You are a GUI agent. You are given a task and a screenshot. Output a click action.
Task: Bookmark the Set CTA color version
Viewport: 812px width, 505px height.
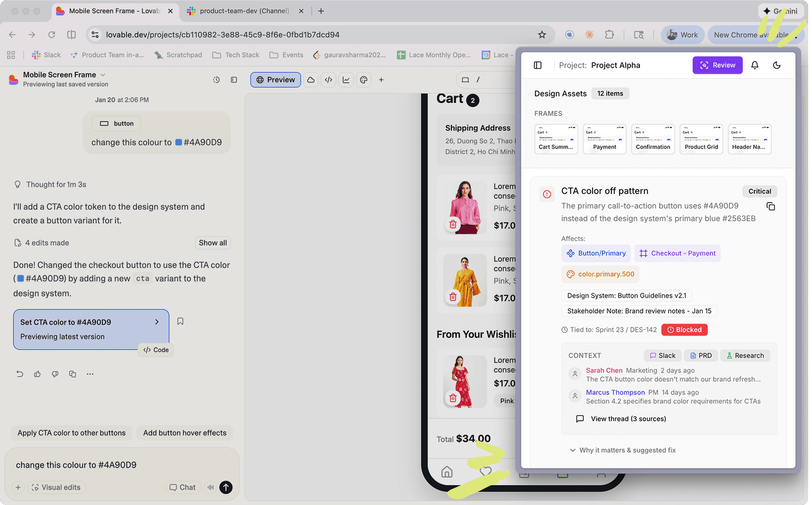(x=180, y=321)
